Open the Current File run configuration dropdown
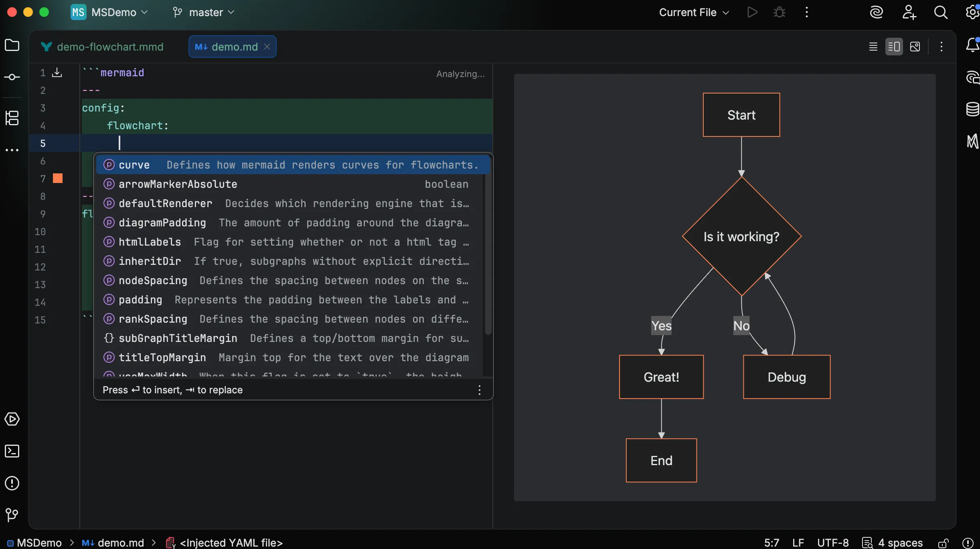980x549 pixels. 693,12
